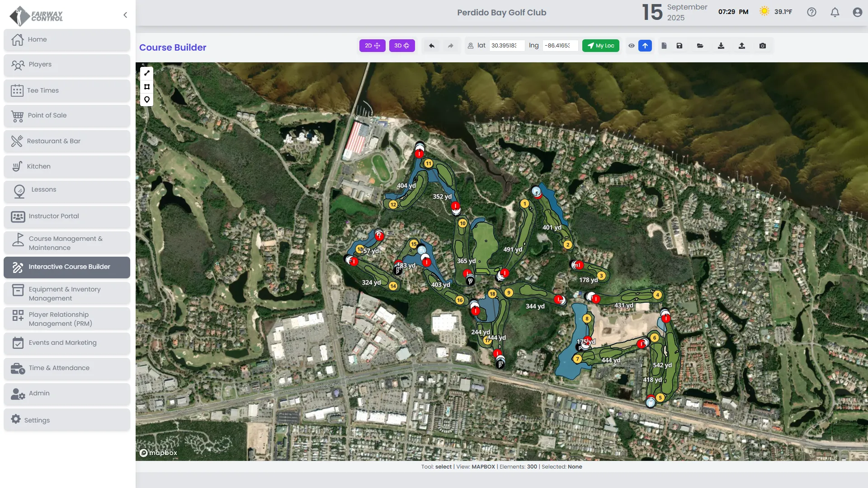
Task: Collapse the sidebar with chevron arrow
Action: point(125,15)
